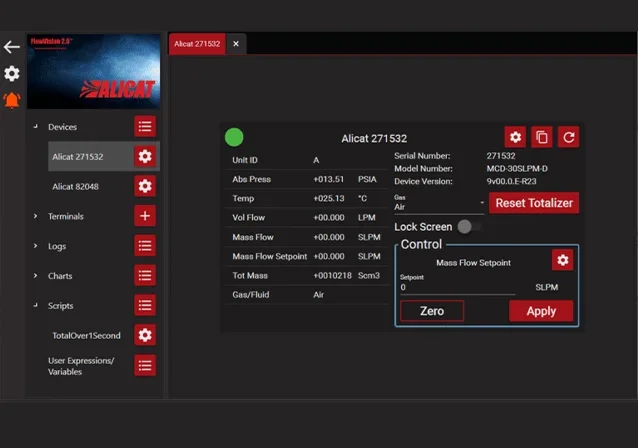Image resolution: width=638 pixels, height=448 pixels.
Task: Collapse the Devices tree section
Action: [36, 127]
